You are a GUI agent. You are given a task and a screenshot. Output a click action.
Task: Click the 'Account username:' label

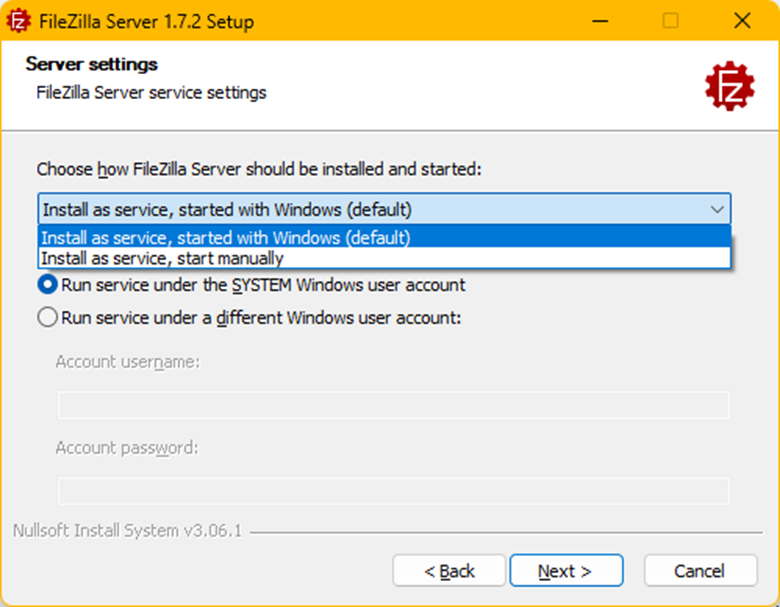pos(127,362)
